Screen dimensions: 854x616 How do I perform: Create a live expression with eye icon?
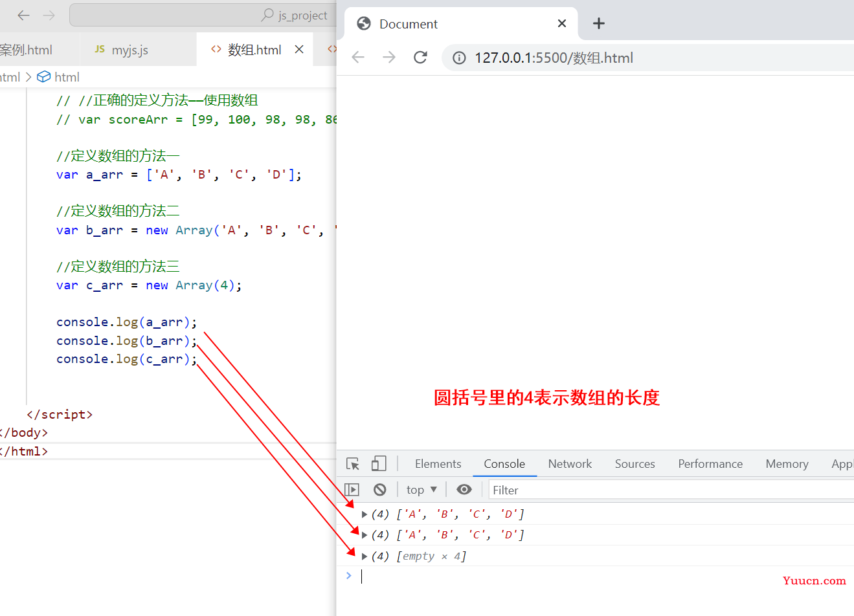[x=464, y=490]
